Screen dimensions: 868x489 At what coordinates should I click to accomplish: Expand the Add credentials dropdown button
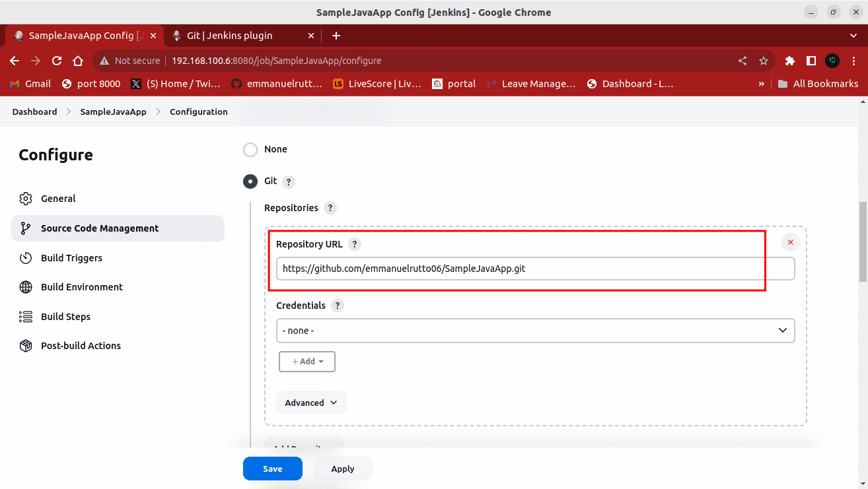tap(307, 362)
